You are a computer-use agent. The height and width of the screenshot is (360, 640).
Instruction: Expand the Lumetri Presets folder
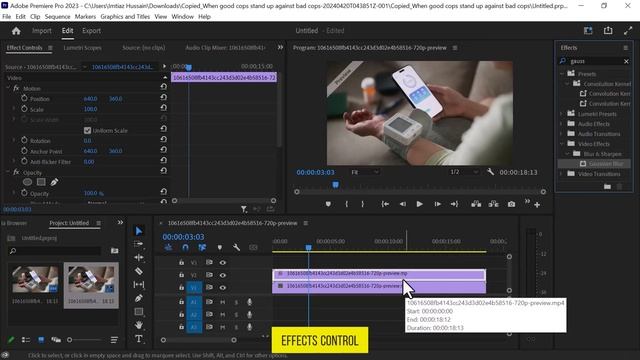[562, 113]
